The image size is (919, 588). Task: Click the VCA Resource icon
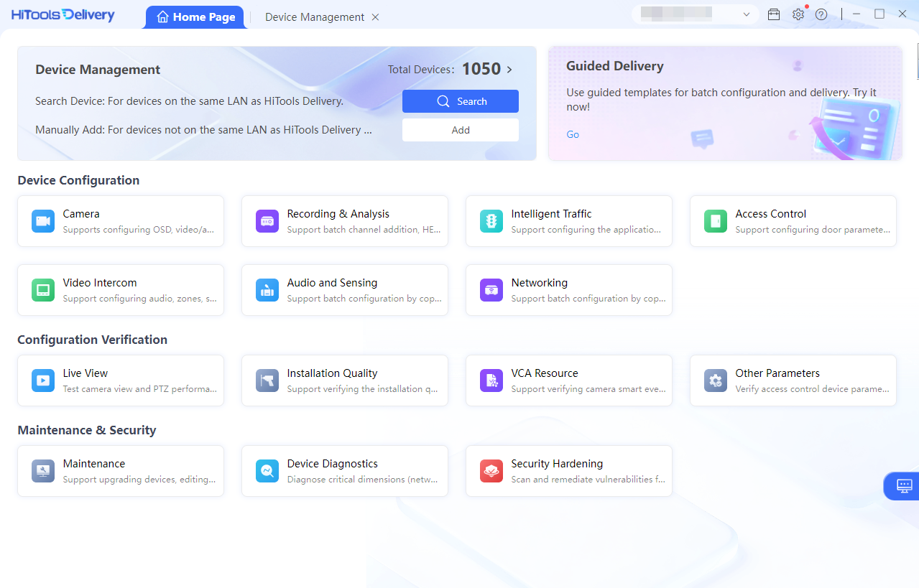point(491,381)
